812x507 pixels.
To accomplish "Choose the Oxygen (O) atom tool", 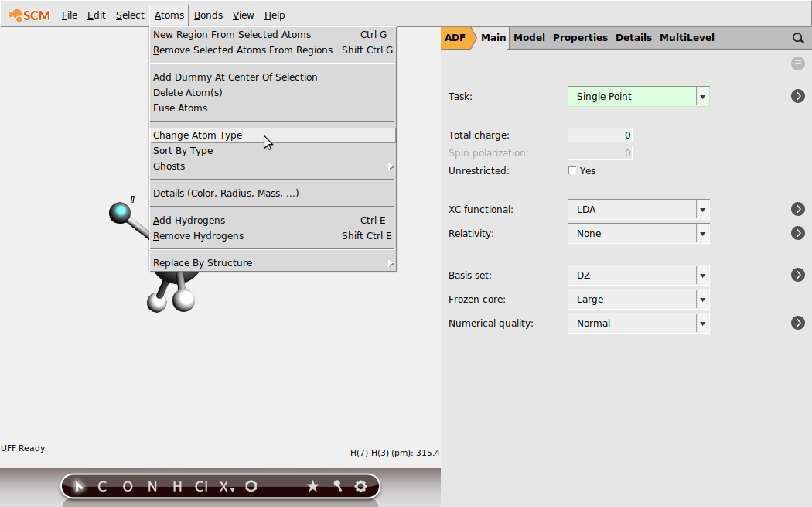I will coord(128,486).
